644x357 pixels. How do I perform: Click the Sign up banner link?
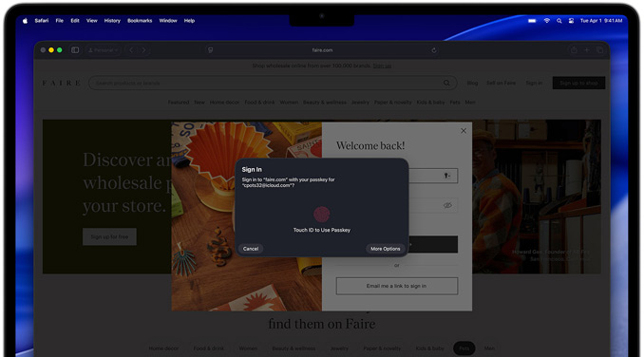pos(382,66)
